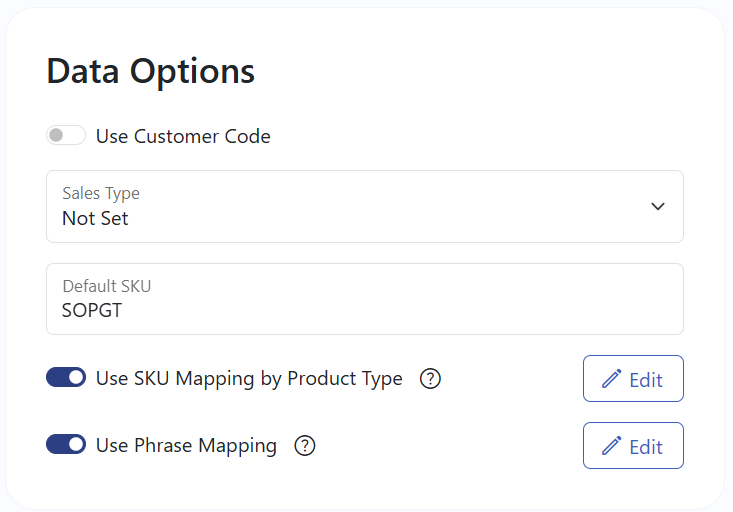Edit the Phrase Mapping settings
Viewport: 733px width, 512px height.
click(633, 446)
